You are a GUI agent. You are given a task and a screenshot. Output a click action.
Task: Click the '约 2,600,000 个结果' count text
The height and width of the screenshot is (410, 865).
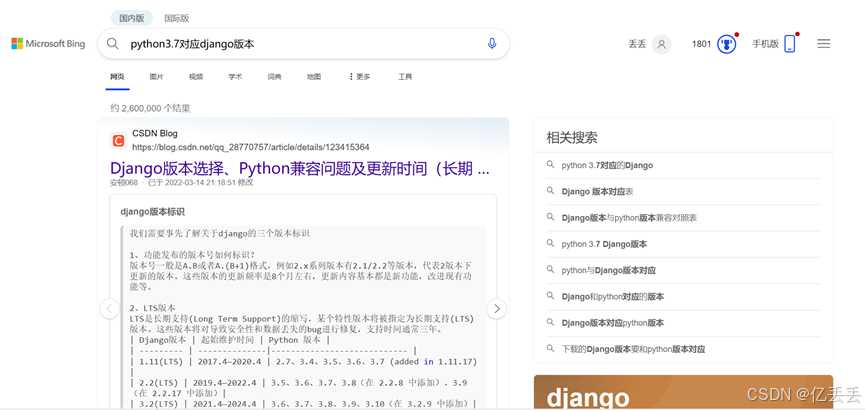tap(150, 108)
